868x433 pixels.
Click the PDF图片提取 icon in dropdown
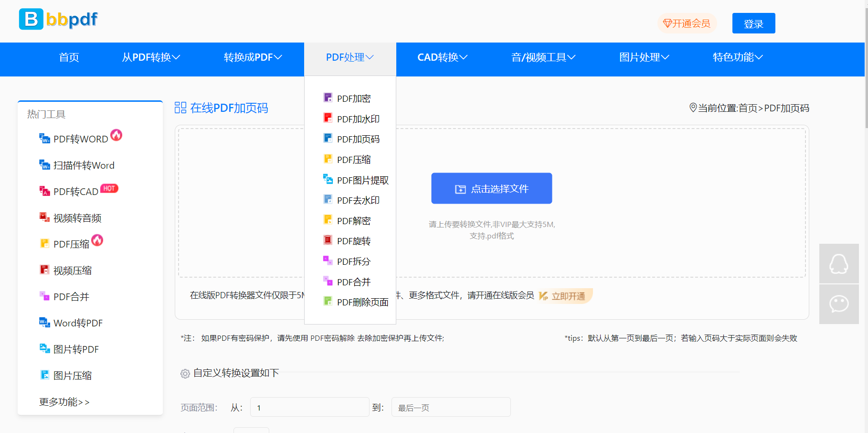tap(328, 179)
